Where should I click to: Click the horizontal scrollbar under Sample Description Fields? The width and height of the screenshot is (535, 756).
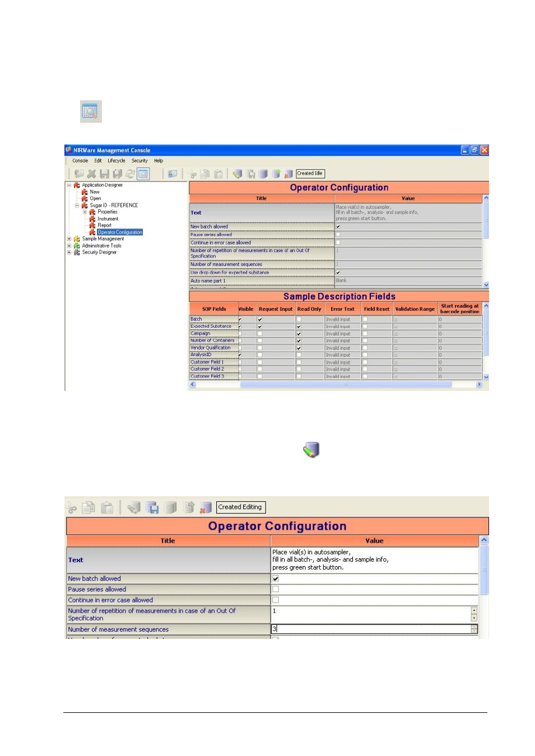pos(336,385)
